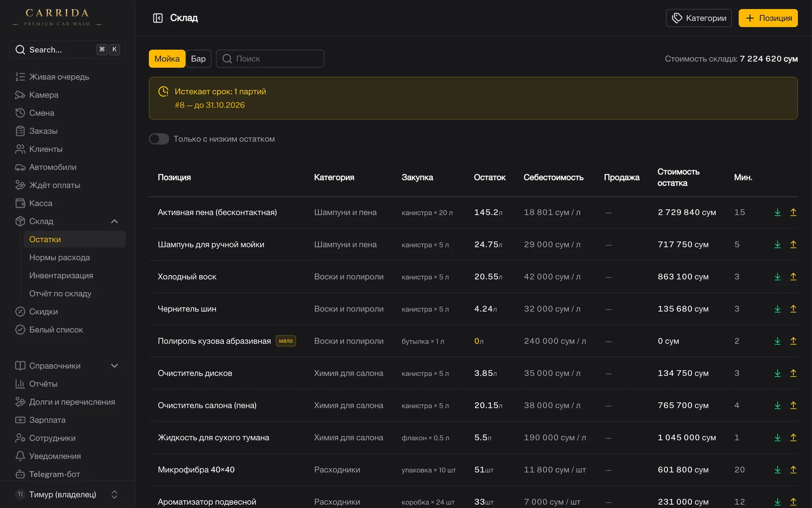812x508 pixels.
Task: Switch to the Бар tab
Action: click(x=198, y=59)
